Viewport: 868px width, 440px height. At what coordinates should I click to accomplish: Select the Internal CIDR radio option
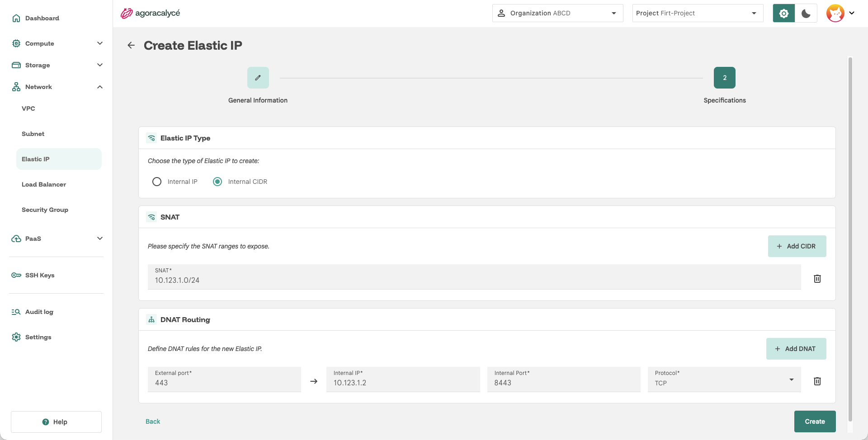tap(217, 182)
